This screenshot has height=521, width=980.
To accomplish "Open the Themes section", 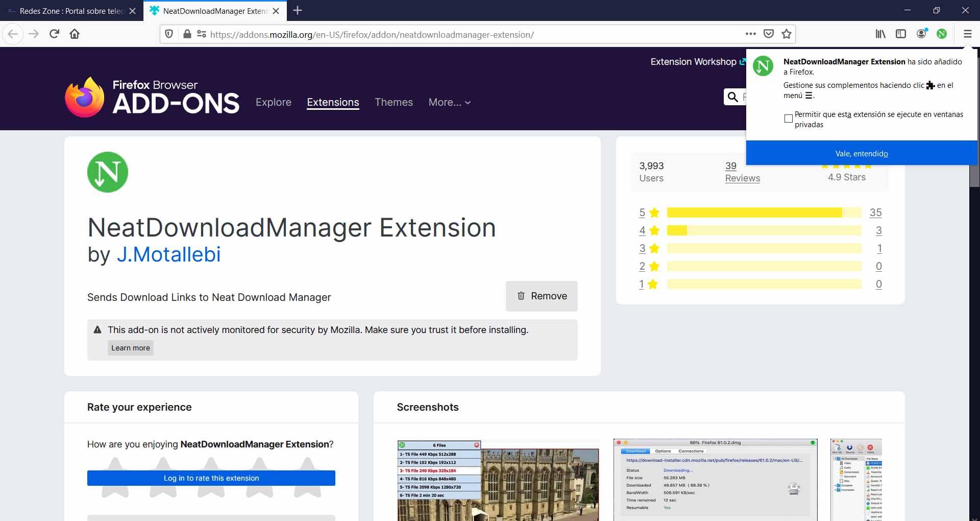I will pos(394,102).
